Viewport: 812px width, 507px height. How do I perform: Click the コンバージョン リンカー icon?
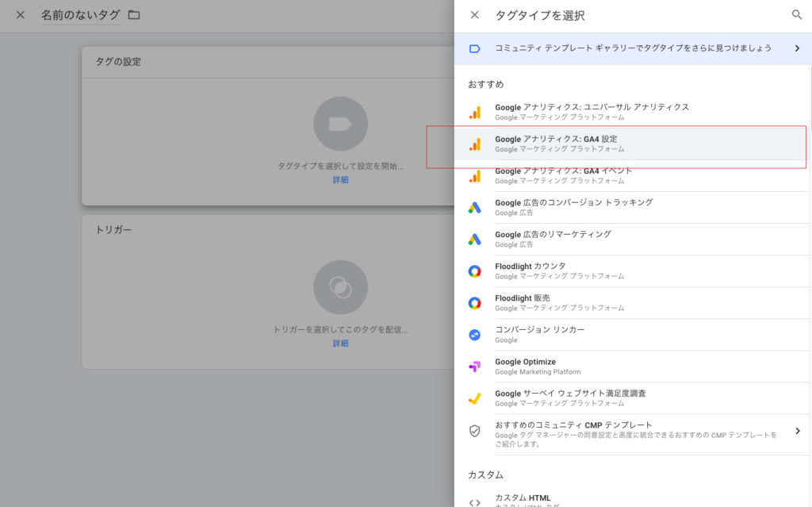click(x=474, y=335)
